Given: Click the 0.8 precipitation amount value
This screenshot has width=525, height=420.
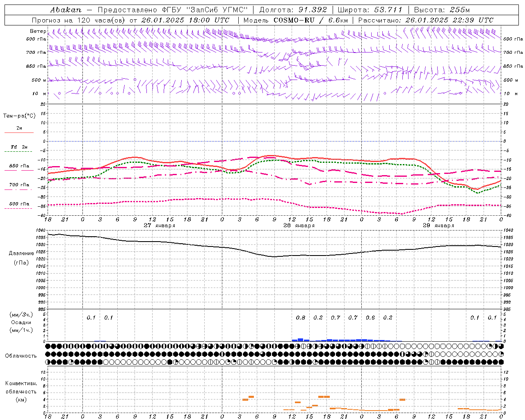Looking at the screenshot, I should click(x=301, y=318).
